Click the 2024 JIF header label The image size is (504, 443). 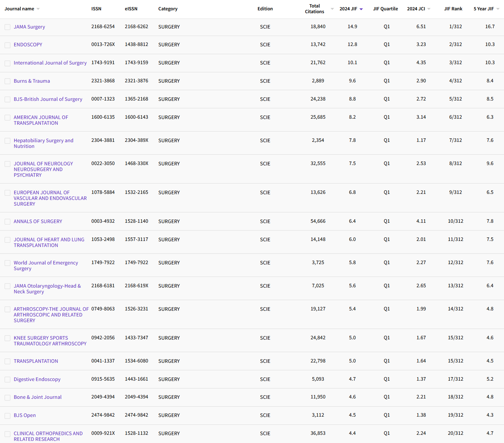click(348, 9)
